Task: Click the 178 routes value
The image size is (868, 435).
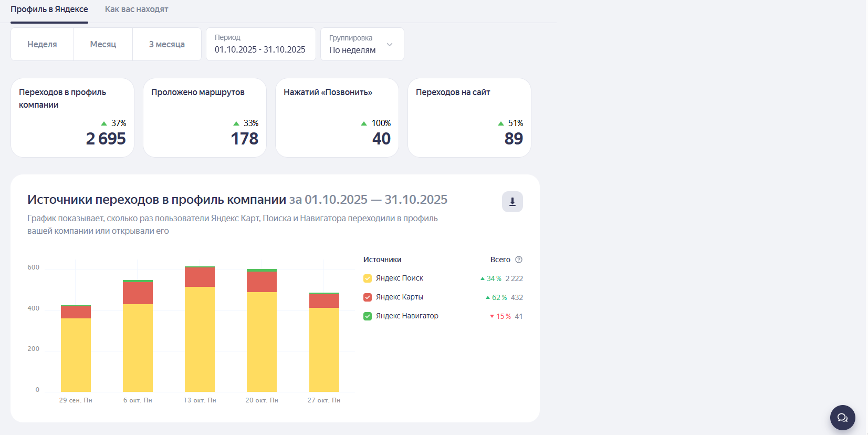Action: point(245,139)
